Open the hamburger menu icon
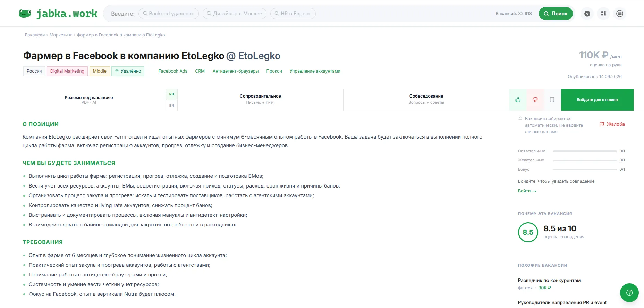 click(x=620, y=14)
